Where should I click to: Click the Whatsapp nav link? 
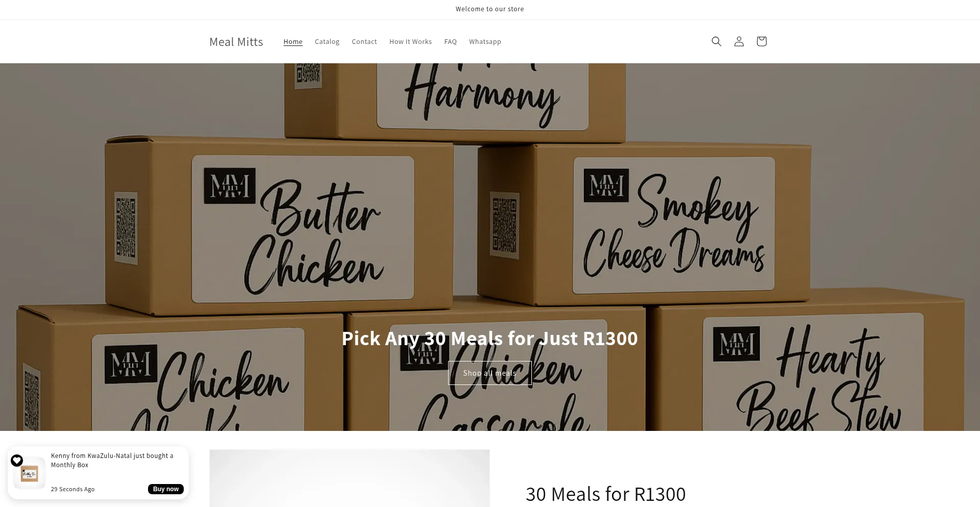pos(485,42)
